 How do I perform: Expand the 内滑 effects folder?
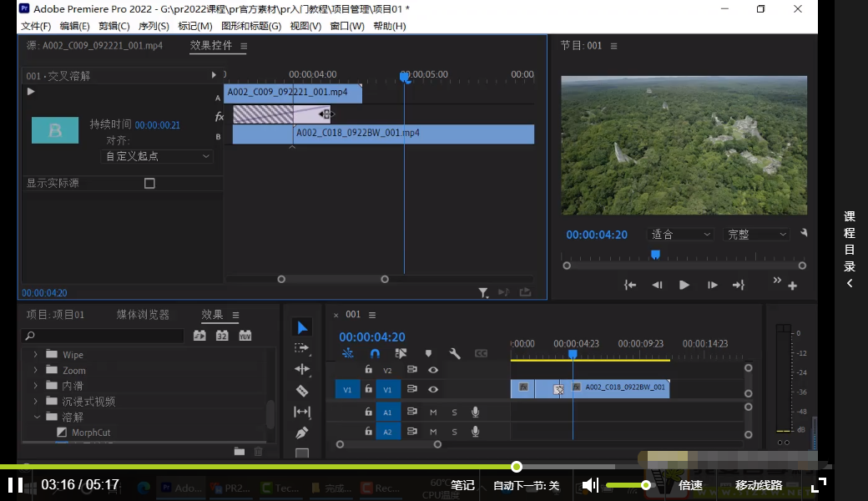tap(35, 385)
